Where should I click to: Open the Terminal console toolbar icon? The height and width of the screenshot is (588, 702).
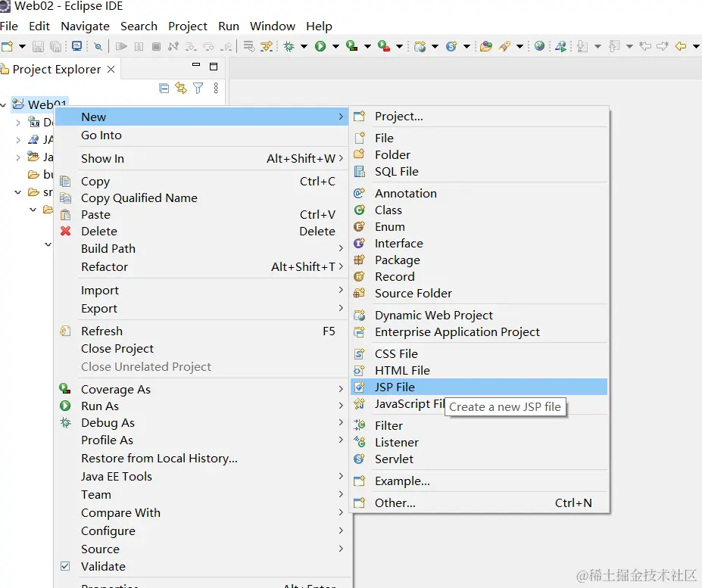pyautogui.click(x=77, y=46)
